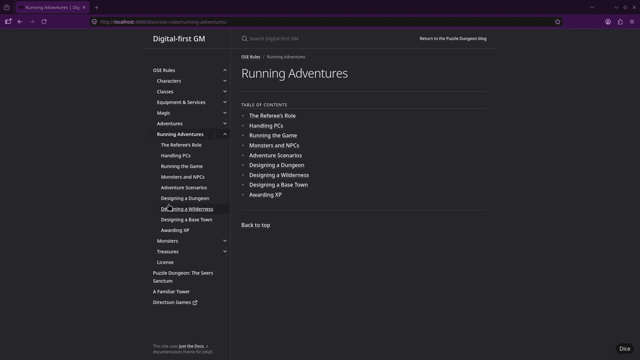This screenshot has width=640, height=360.
Task: Expand the Classes section chevron
Action: (x=225, y=91)
